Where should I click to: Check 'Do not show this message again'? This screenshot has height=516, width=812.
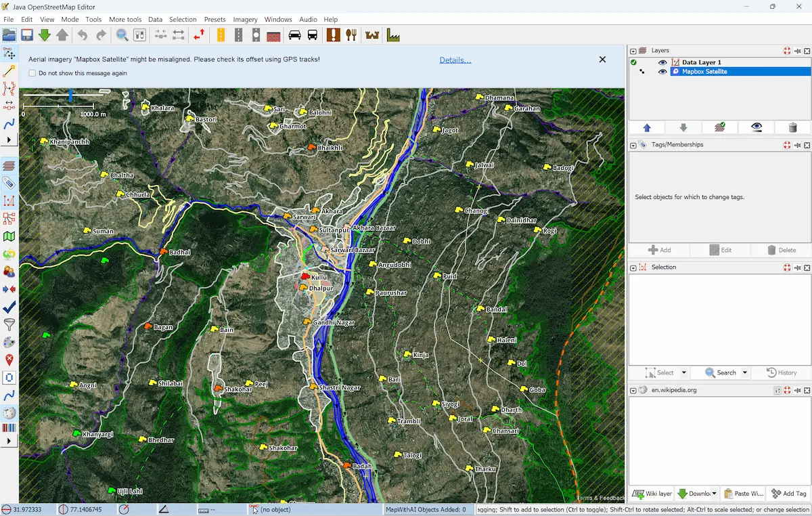(32, 73)
